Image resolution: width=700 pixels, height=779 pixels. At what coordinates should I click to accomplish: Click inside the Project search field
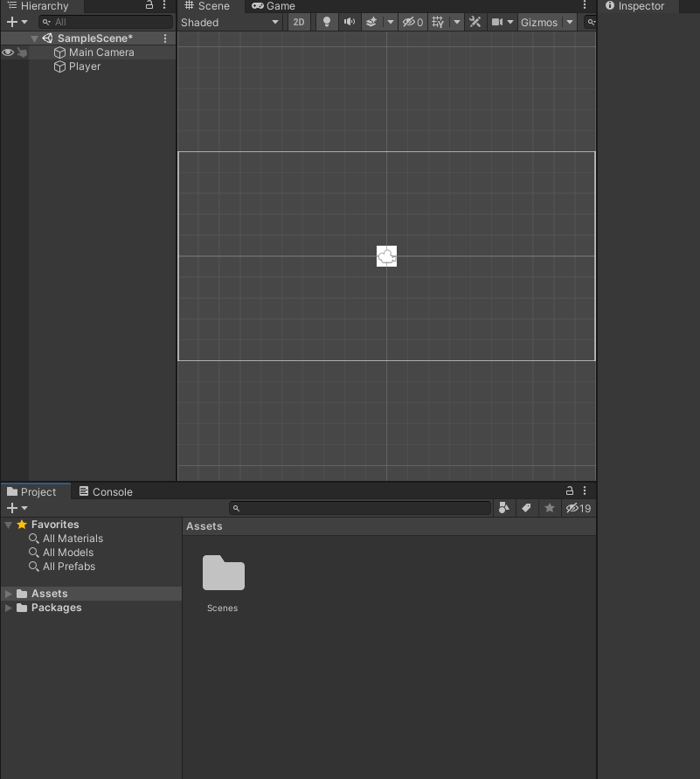pos(358,508)
